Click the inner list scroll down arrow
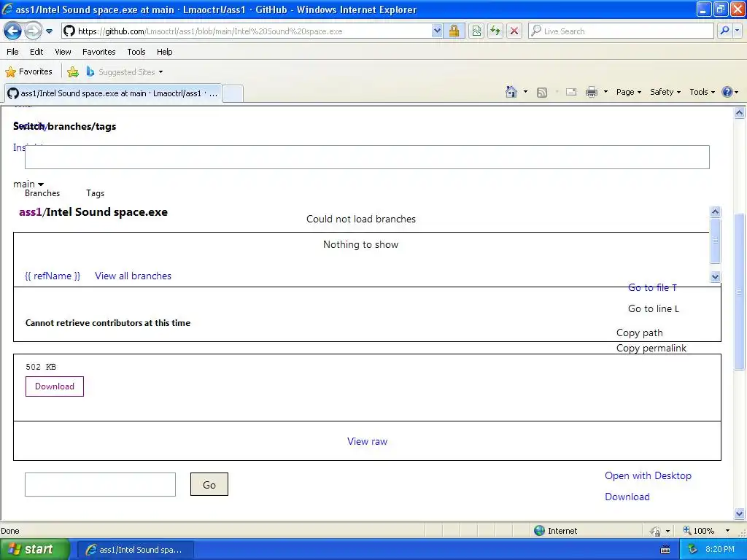 click(x=715, y=276)
